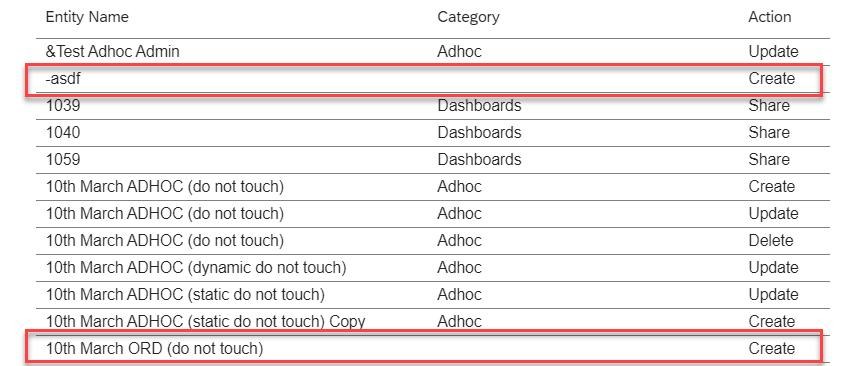Image resolution: width=852 pixels, height=366 pixels.
Task: Select the -asdf entity name
Action: coord(63,79)
